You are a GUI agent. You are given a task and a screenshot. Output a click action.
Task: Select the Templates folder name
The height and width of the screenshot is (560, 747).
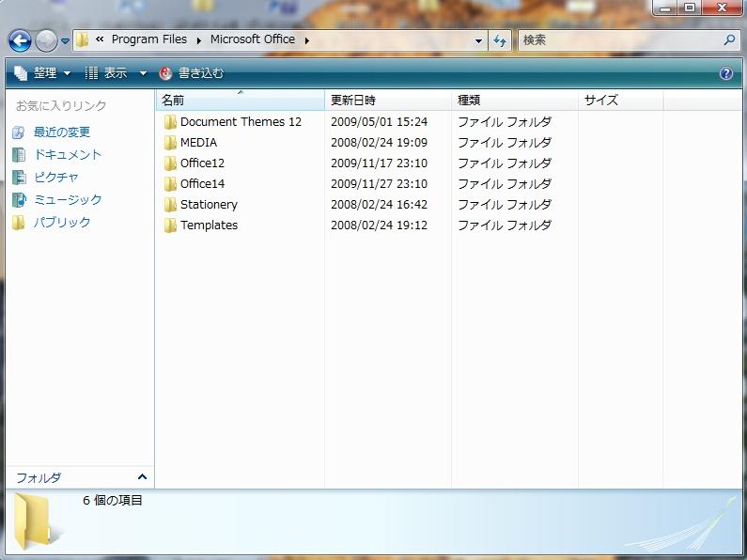(x=210, y=226)
